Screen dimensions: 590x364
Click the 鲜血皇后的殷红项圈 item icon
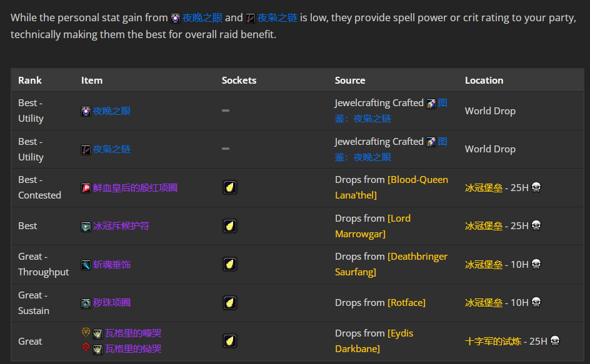point(86,188)
